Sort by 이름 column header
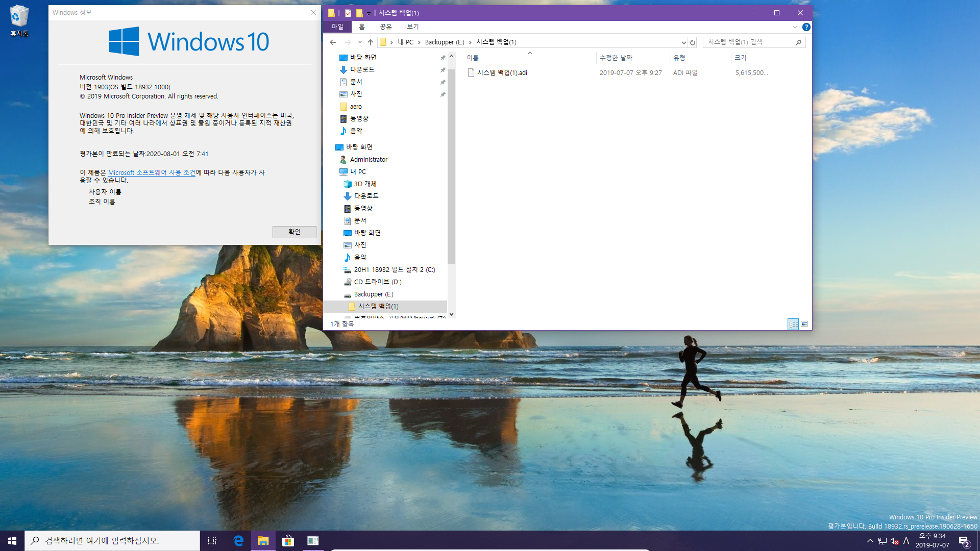 [529, 58]
